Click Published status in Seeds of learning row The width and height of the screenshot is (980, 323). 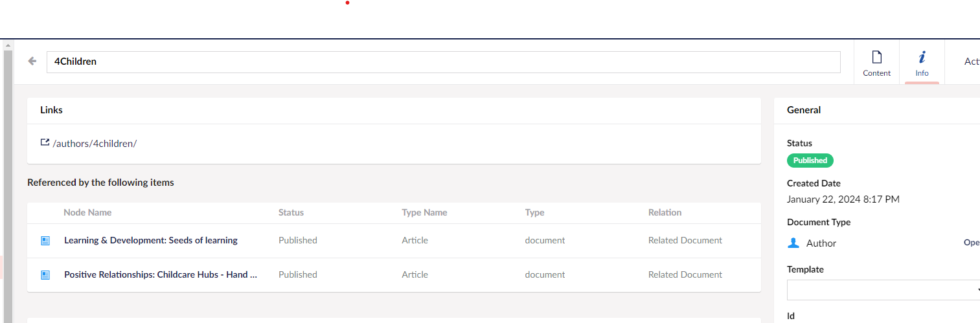tap(298, 240)
